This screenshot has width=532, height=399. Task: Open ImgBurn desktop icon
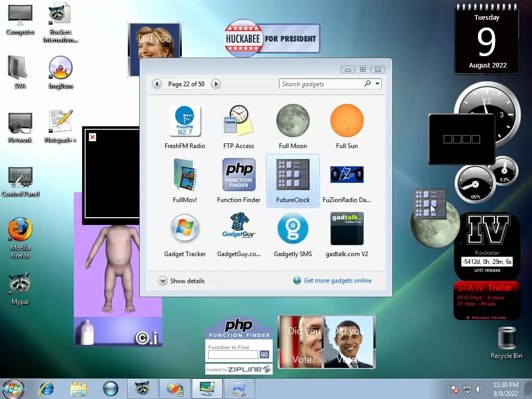(x=60, y=72)
